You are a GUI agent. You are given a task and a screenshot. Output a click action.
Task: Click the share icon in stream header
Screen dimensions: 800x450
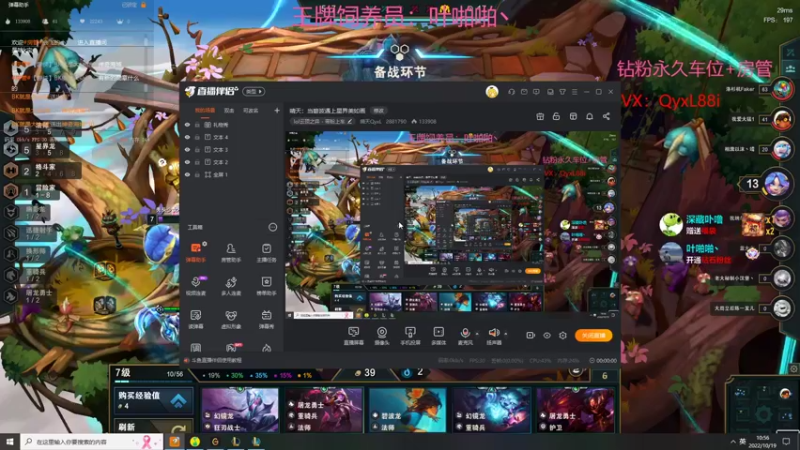pyautogui.click(x=606, y=116)
